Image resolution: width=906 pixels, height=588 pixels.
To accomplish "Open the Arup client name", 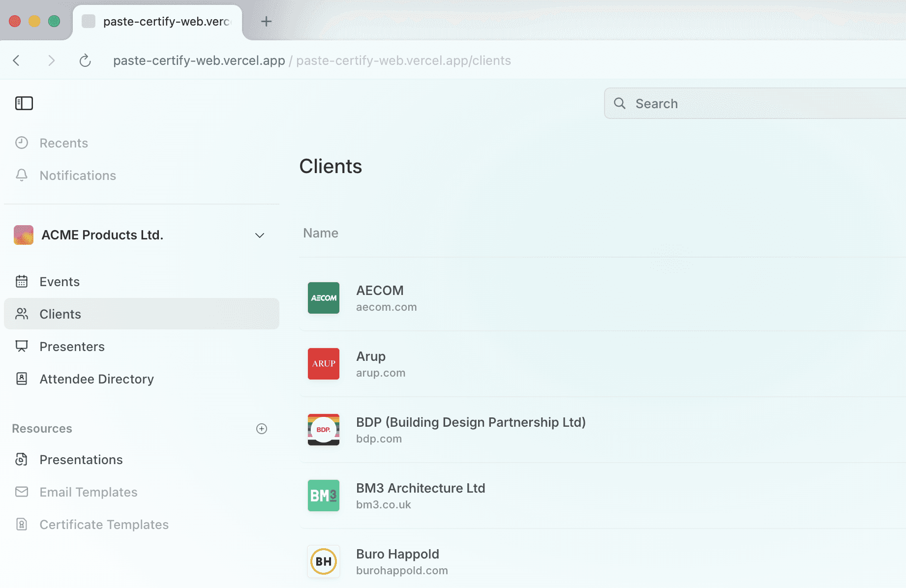I will [x=371, y=356].
